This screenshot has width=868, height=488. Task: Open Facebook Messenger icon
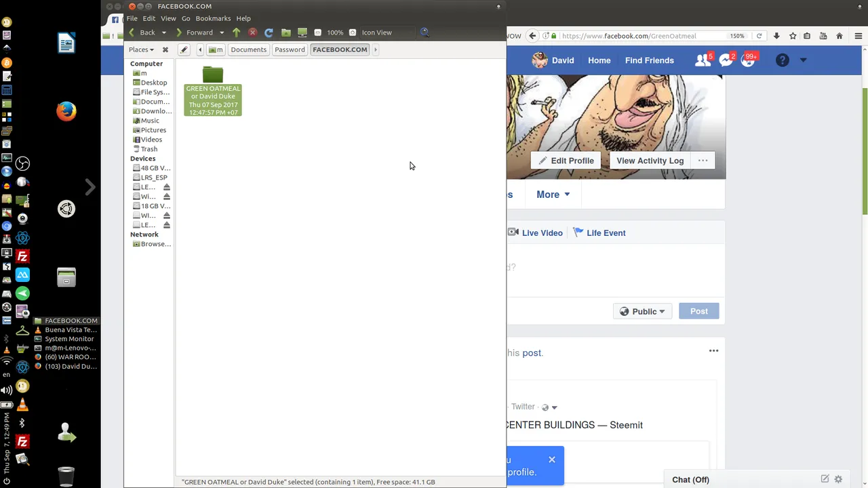coord(726,60)
